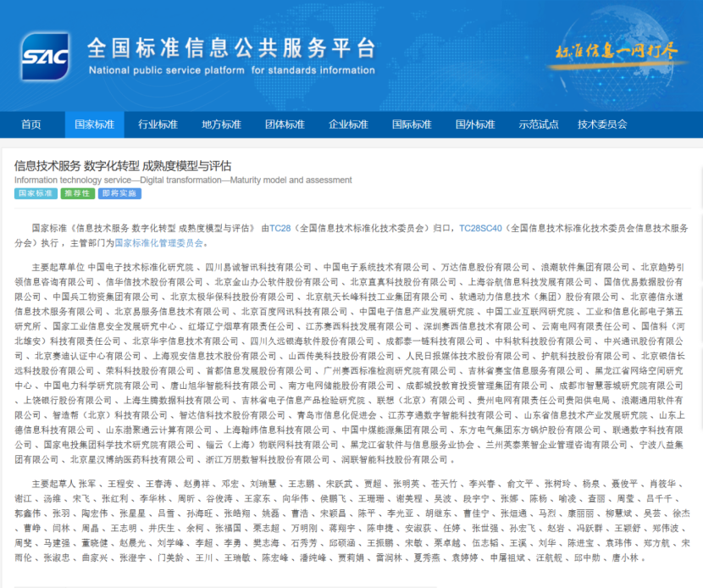Image resolution: width=703 pixels, height=588 pixels.
Task: Click the drafter name 王川
Action: 204,558
